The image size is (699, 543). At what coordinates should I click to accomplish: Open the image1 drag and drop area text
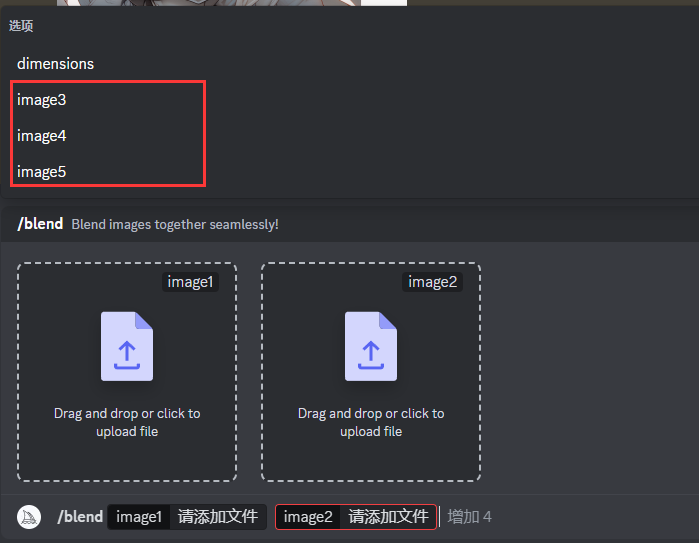[127, 422]
